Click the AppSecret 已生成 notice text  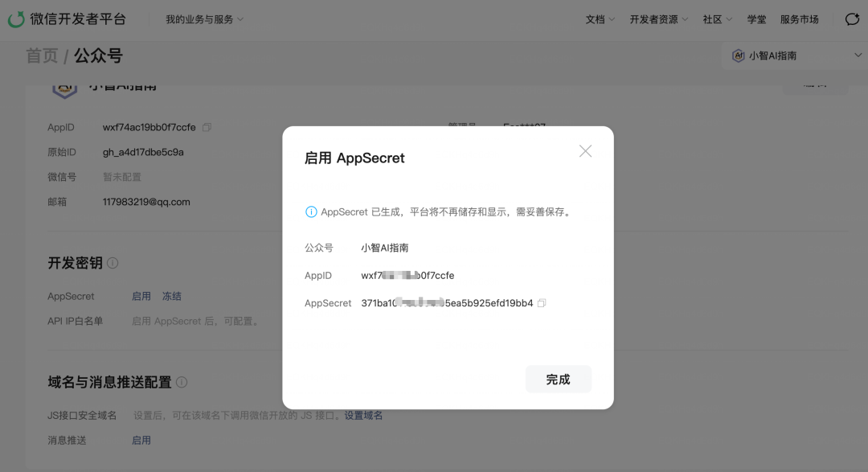[448, 211]
